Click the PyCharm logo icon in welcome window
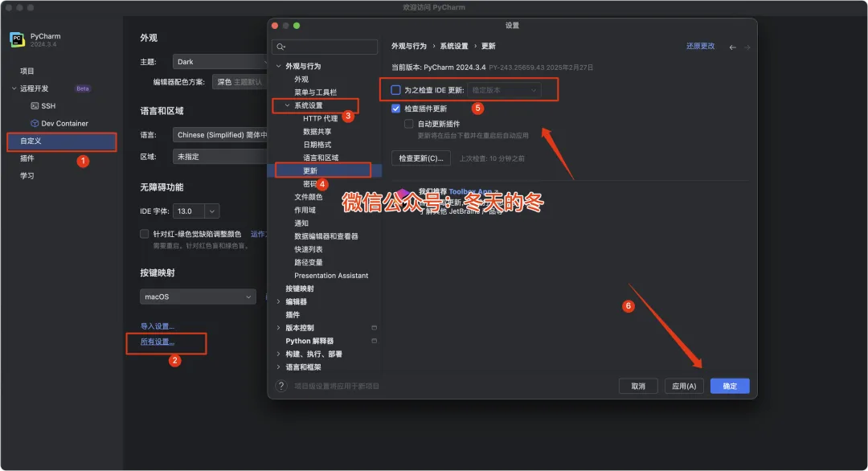This screenshot has height=471, width=868. pos(17,39)
